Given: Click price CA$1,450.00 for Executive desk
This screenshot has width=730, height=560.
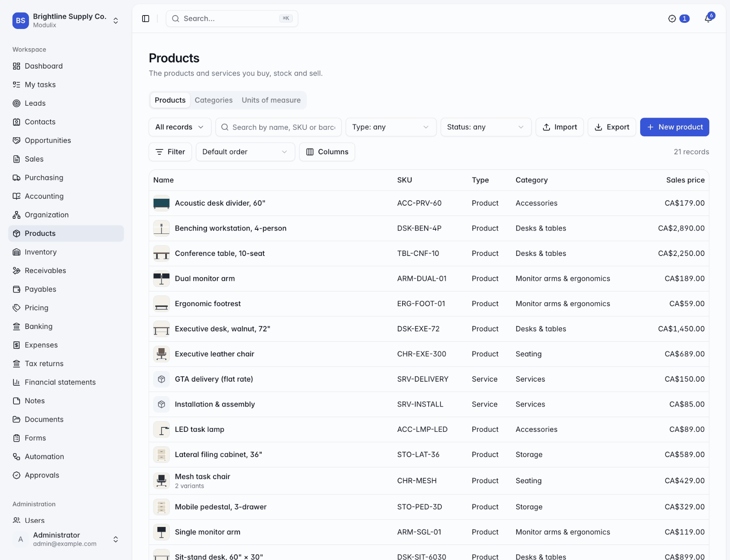Looking at the screenshot, I should tap(681, 329).
